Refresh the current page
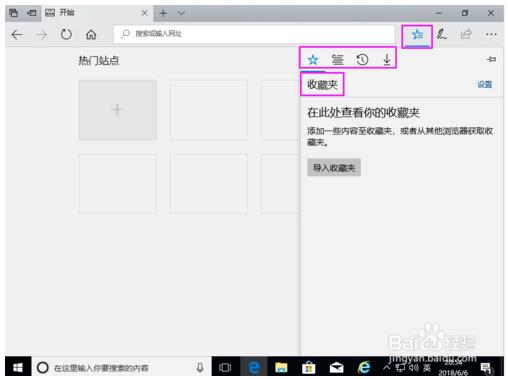 tap(66, 34)
